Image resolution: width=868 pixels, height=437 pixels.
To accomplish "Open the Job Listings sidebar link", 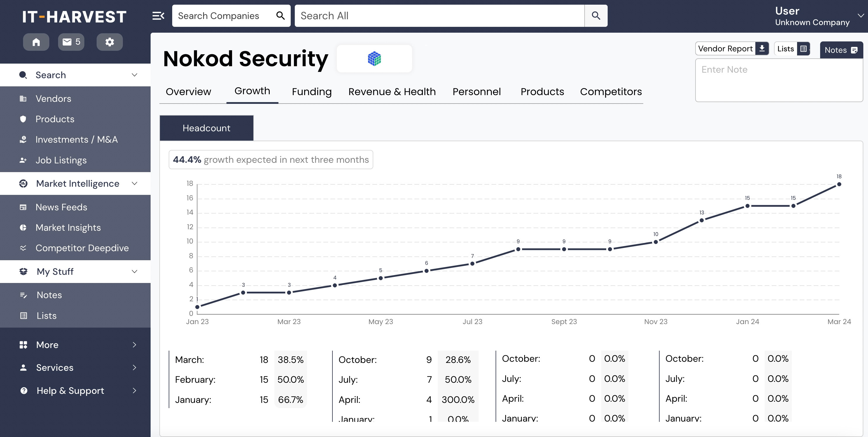I will click(61, 160).
